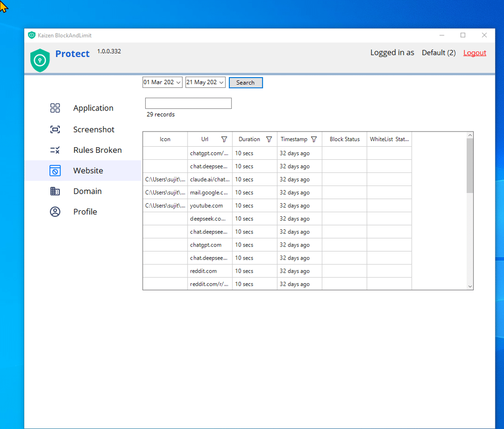Click the Block Status column header
The height and width of the screenshot is (429, 504).
pyautogui.click(x=345, y=140)
